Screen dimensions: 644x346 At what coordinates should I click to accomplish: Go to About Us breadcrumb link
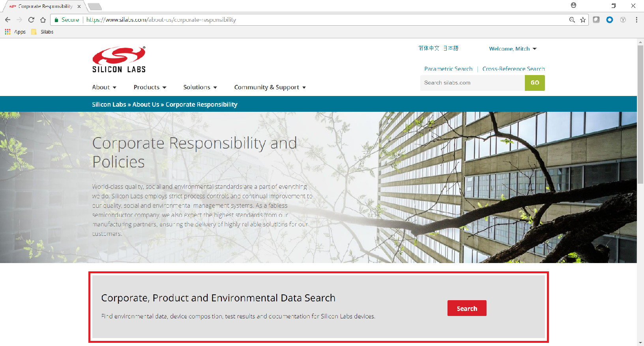(x=146, y=105)
